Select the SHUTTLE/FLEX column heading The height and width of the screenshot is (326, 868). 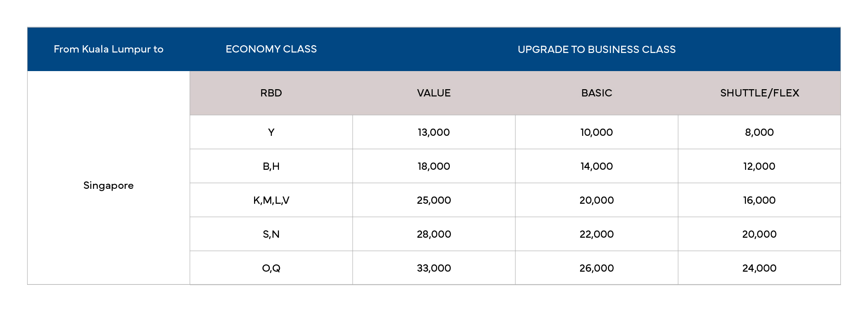coord(759,93)
